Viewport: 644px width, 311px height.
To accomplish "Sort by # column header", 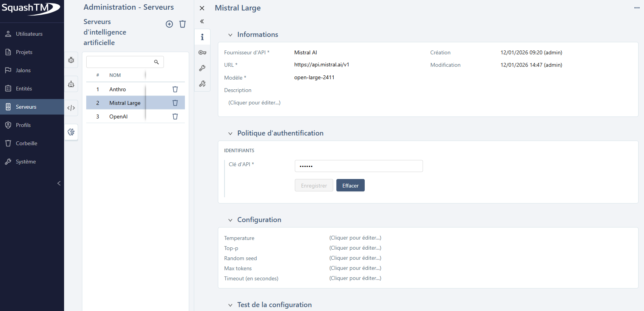I will click(x=97, y=75).
